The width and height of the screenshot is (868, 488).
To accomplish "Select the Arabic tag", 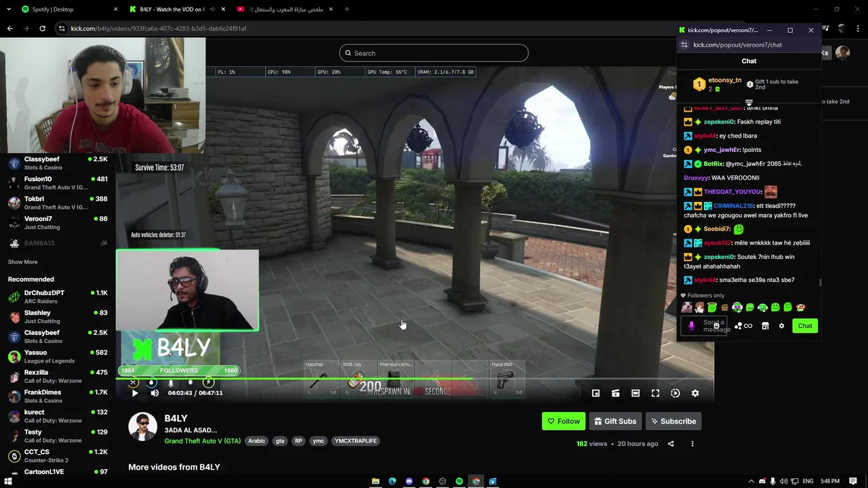I will [256, 441].
